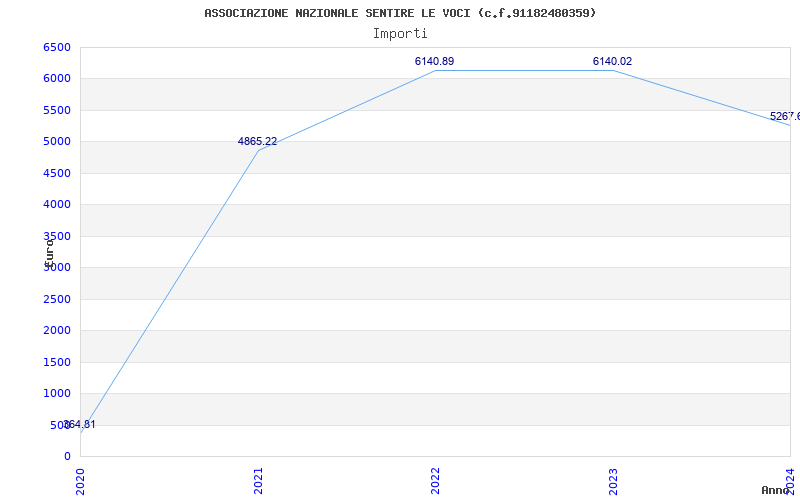
Task: Select the 6140.89 data label
Action: tap(434, 61)
